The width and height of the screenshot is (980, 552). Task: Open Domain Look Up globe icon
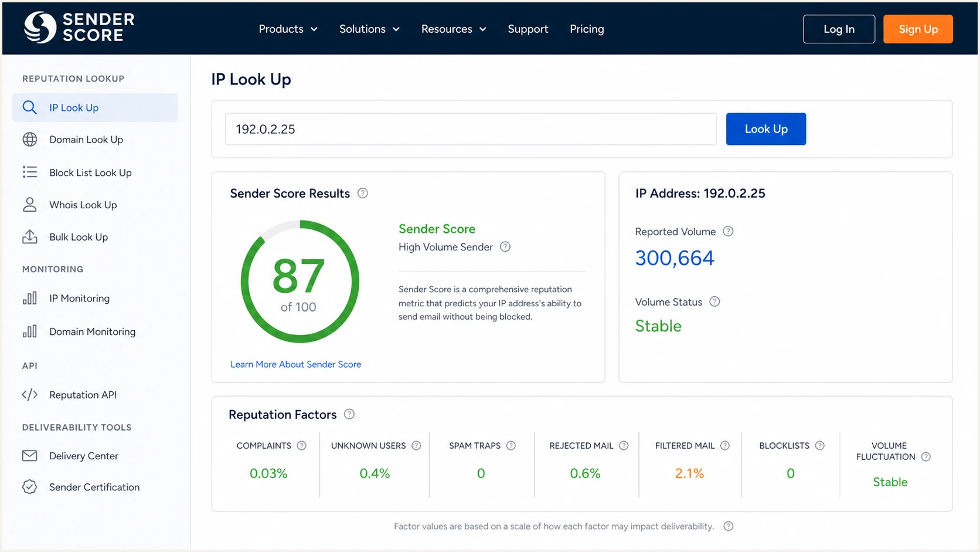(x=30, y=140)
